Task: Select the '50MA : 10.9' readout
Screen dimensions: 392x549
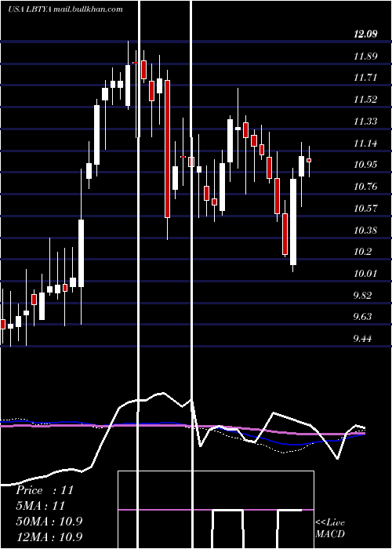Action: (x=49, y=521)
